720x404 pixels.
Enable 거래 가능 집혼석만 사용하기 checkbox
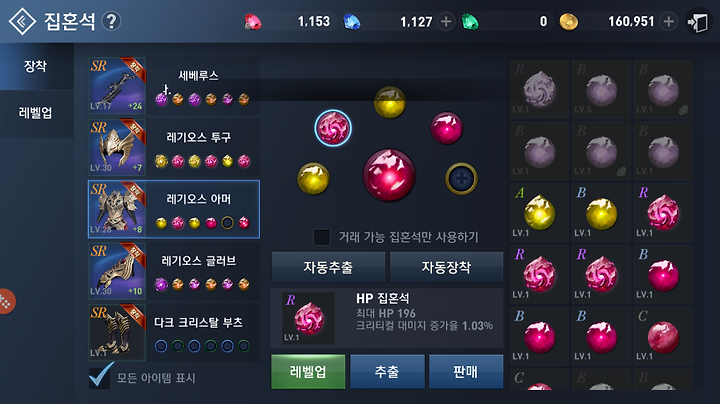(x=321, y=237)
